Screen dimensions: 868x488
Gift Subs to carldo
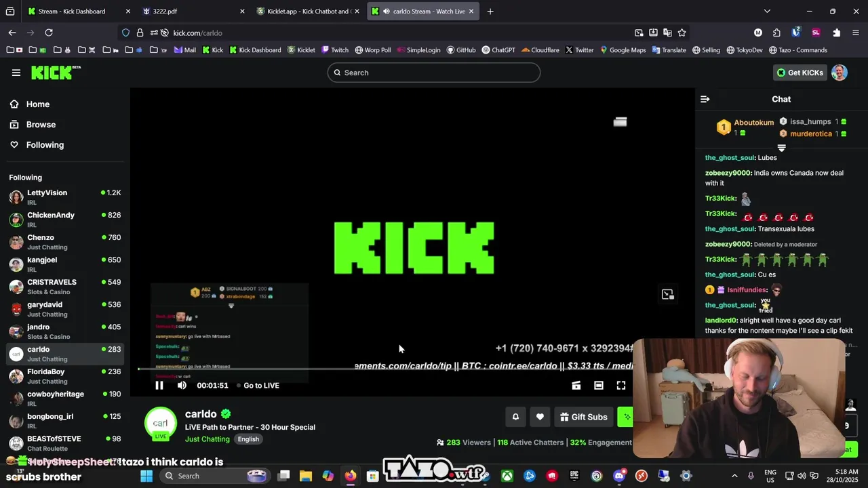(583, 417)
